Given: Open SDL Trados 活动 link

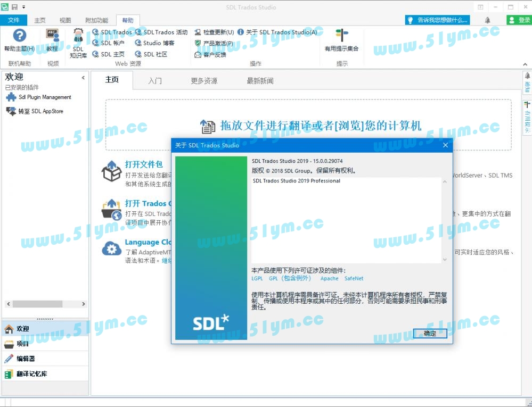Looking at the screenshot, I should pyautogui.click(x=161, y=32).
